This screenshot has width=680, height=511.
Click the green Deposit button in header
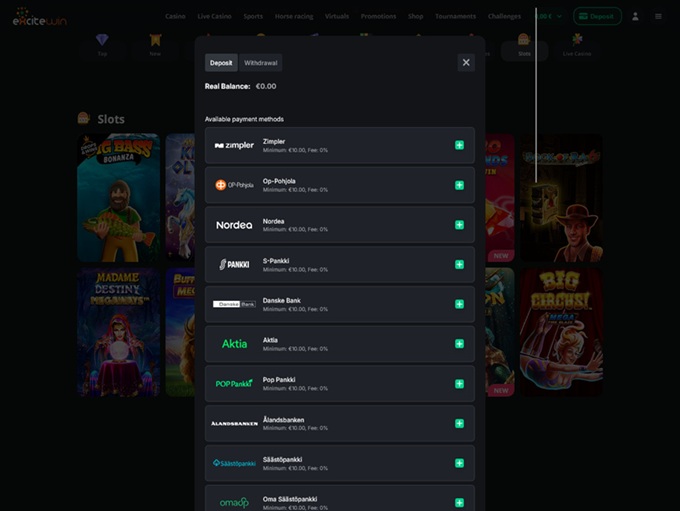pos(597,17)
